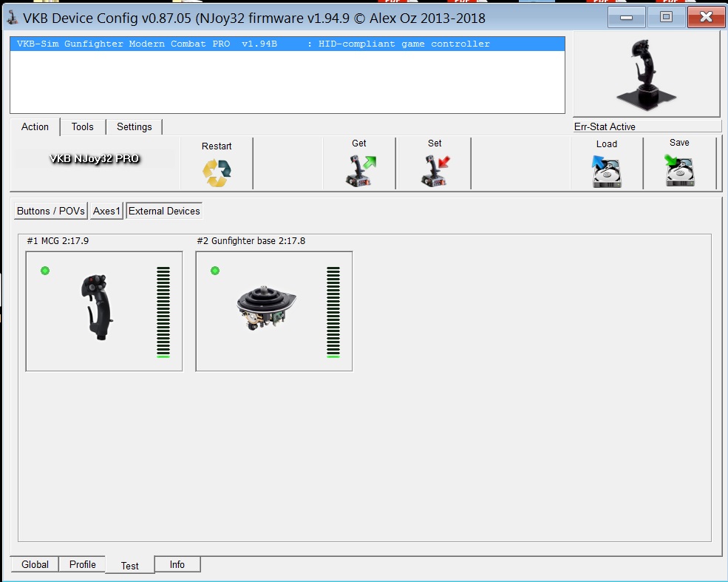This screenshot has height=582, width=728.
Task: Click the Load hard drive icon
Action: point(606,171)
